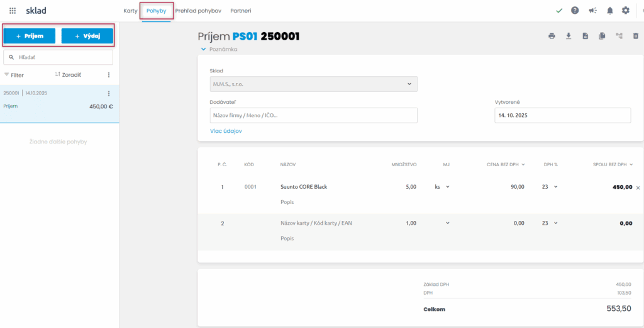This screenshot has height=328, width=644.
Task: Click the Viac údajov link
Action: (226, 131)
